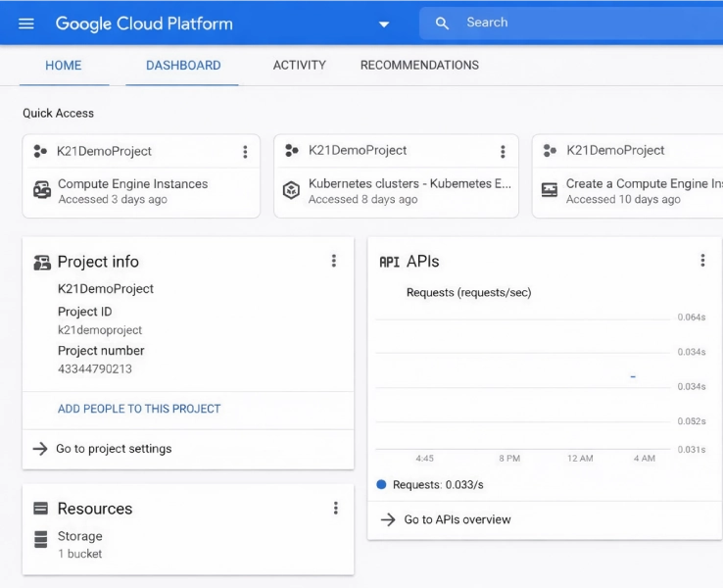Click Requests (requests/sec) chart title
The image size is (723, 588).
coord(469,293)
